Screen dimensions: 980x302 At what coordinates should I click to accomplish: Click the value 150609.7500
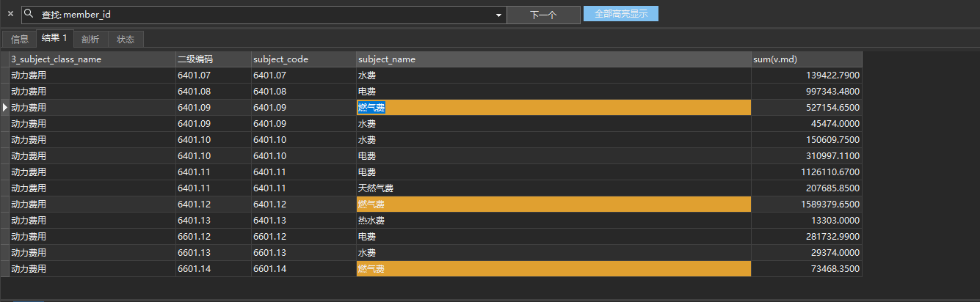point(832,140)
